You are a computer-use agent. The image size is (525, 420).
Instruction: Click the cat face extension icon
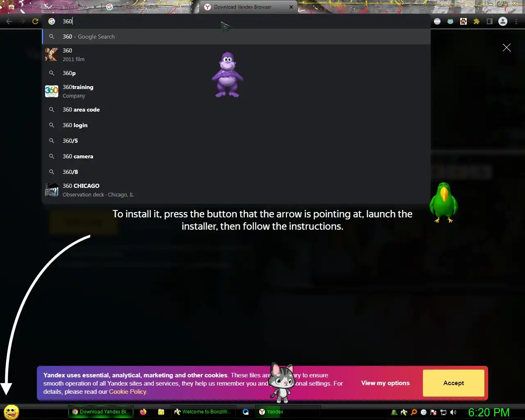[x=450, y=21]
